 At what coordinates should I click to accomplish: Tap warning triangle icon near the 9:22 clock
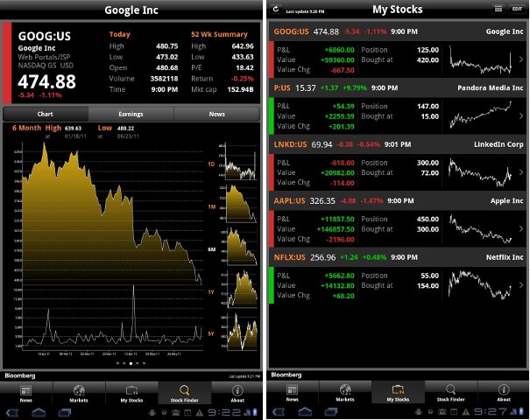[x=200, y=413]
